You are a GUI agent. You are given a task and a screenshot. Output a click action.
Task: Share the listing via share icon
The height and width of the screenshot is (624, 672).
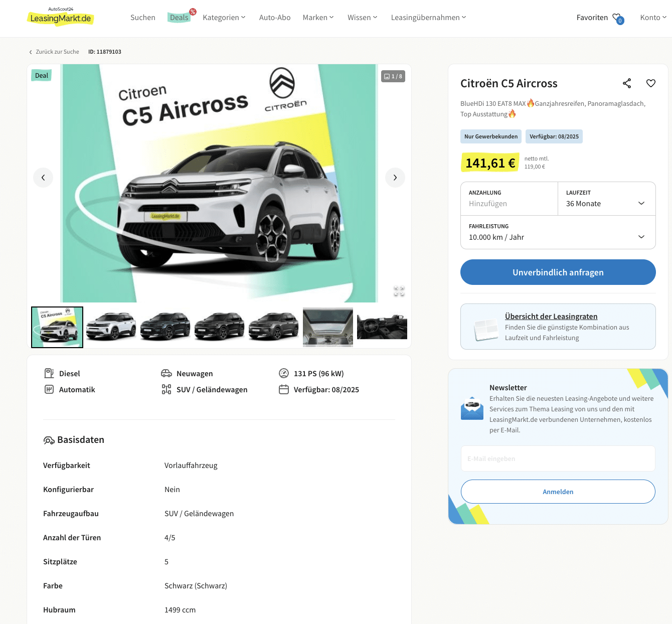[x=627, y=83]
